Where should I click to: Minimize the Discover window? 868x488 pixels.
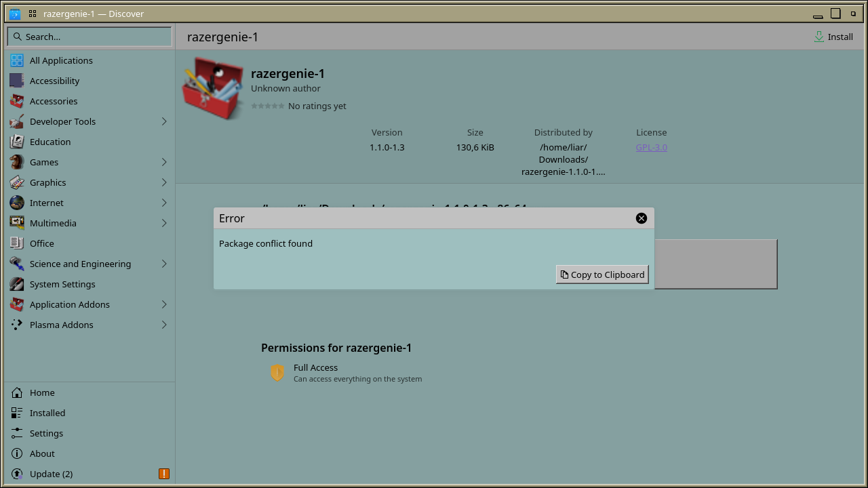pos(818,15)
